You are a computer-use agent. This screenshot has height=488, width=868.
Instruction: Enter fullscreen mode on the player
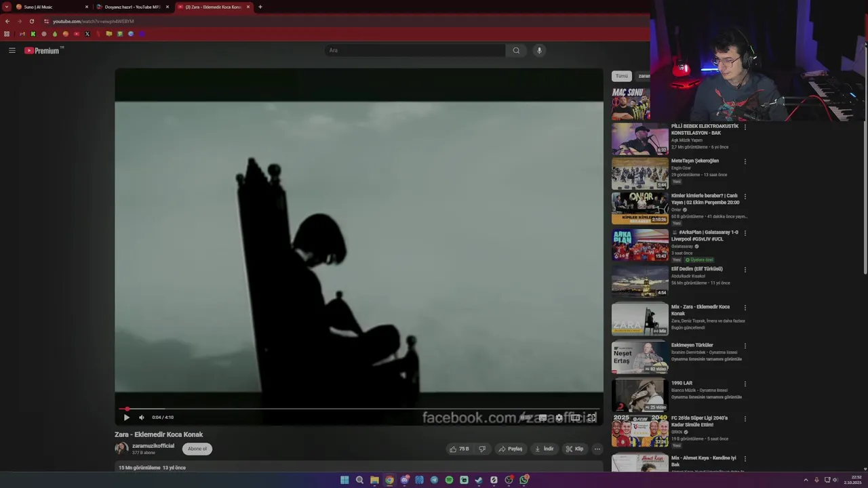pos(591,418)
